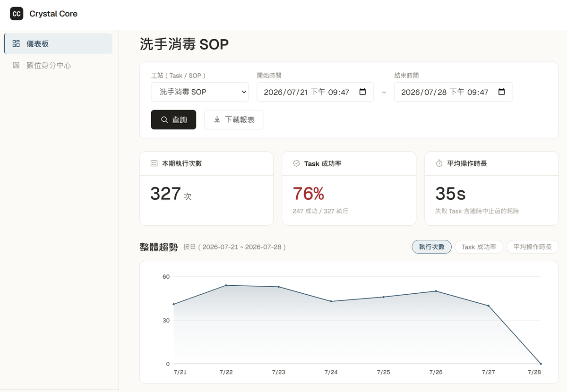Click the 7/27 x-axis label
This screenshot has height=392, width=567.
(488, 372)
